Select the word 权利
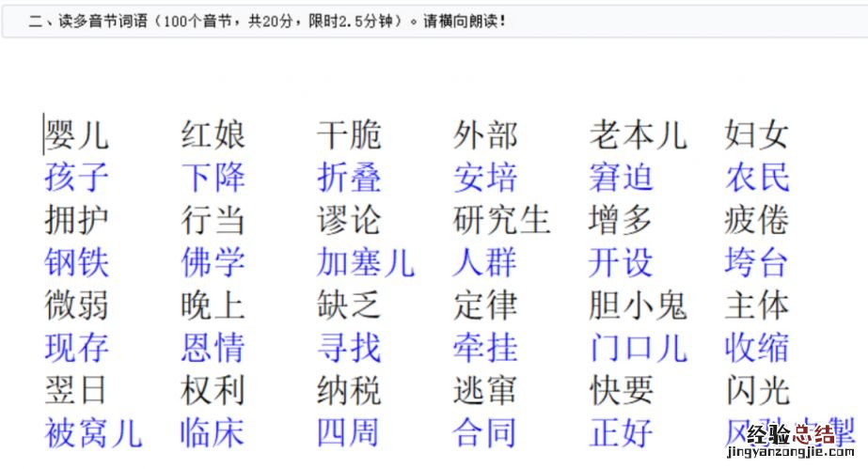Screen dimensions: 868x469 213,390
